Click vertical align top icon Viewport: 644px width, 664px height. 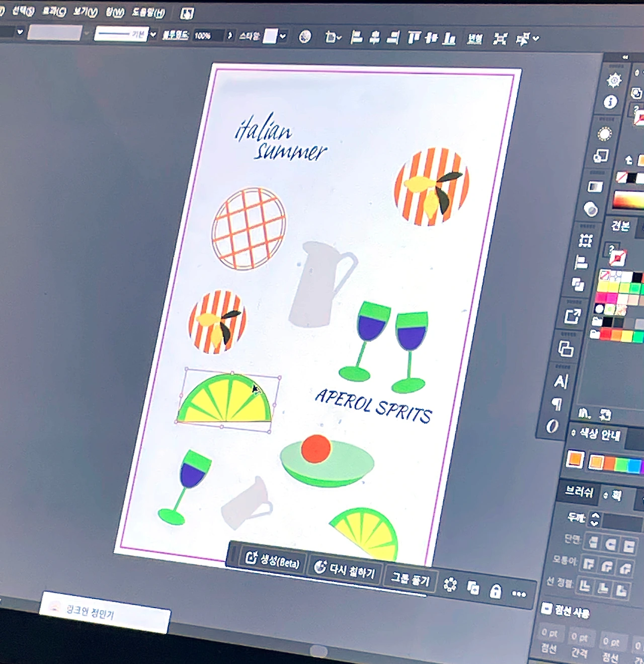point(414,38)
